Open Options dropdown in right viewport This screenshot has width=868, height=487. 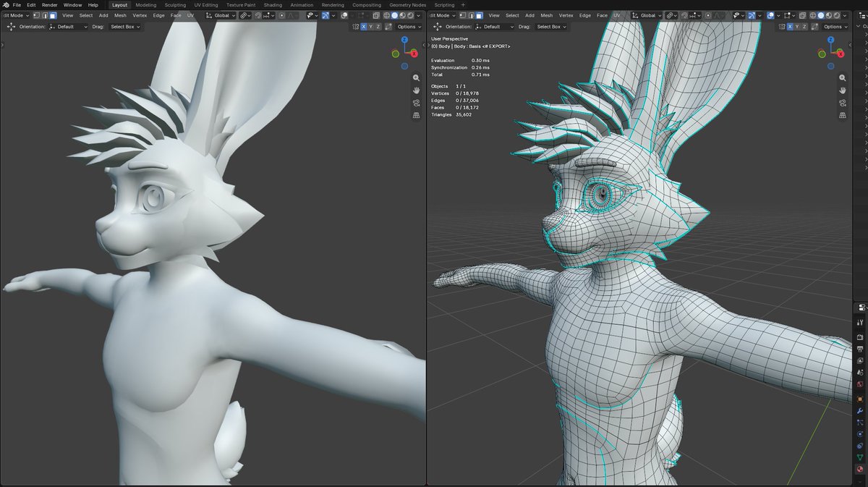[836, 27]
